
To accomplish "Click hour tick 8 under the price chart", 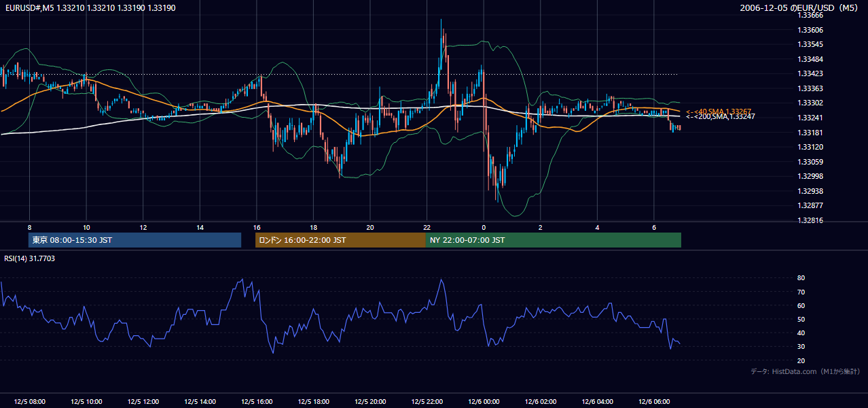I will pyautogui.click(x=29, y=227).
